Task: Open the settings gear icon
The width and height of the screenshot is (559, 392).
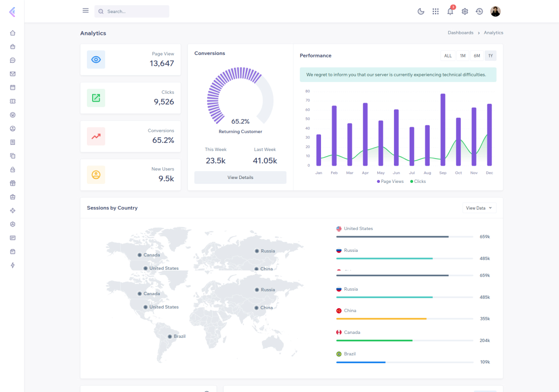Action: point(465,11)
